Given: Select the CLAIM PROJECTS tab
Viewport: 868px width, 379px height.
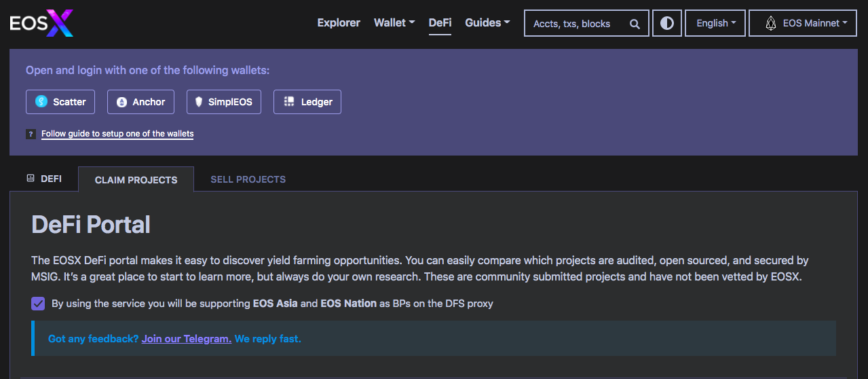Looking at the screenshot, I should click(136, 180).
